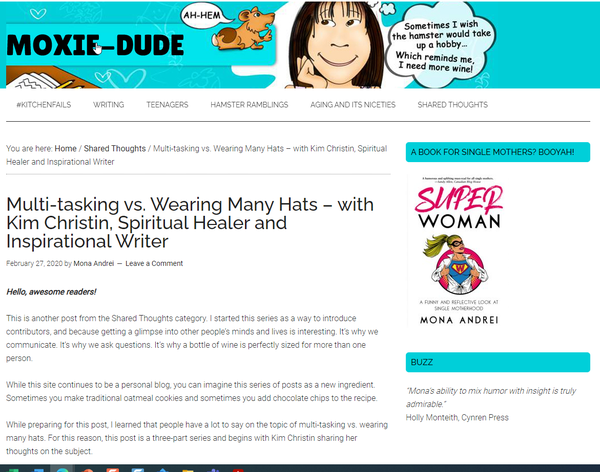Open author Mona Andrei's link
This screenshot has width=600, height=472.
[x=94, y=263]
